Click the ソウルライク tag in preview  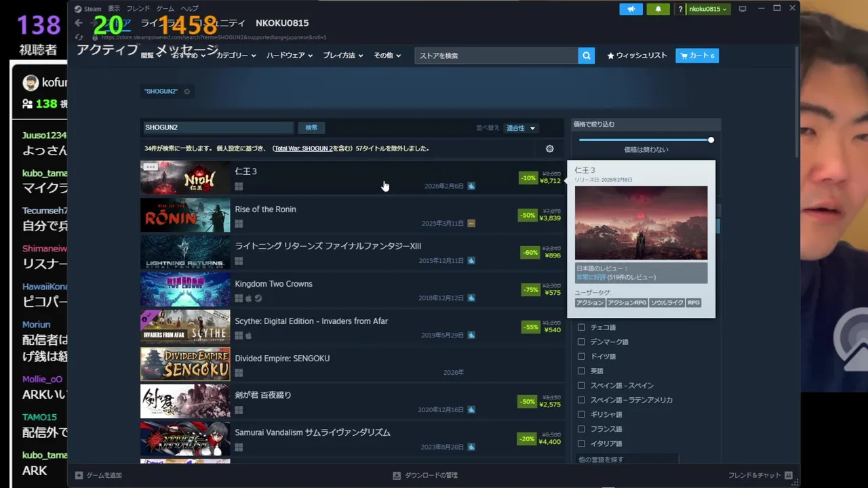click(667, 303)
